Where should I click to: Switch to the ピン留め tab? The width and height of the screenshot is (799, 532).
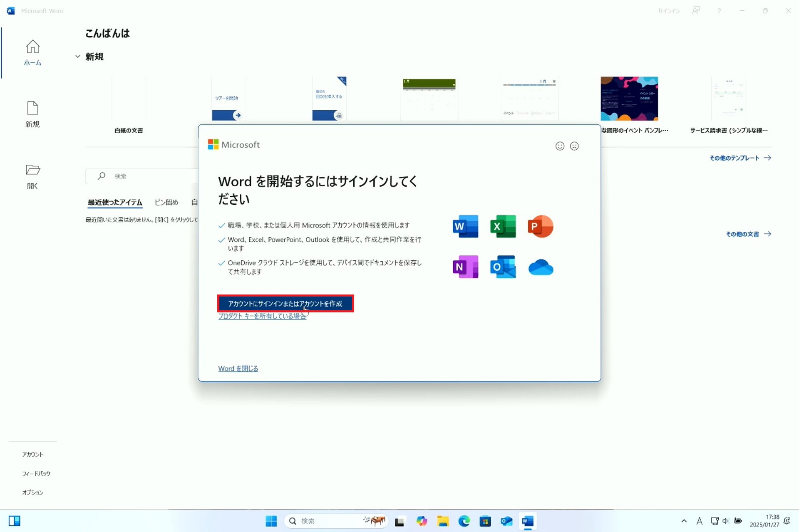click(x=166, y=202)
